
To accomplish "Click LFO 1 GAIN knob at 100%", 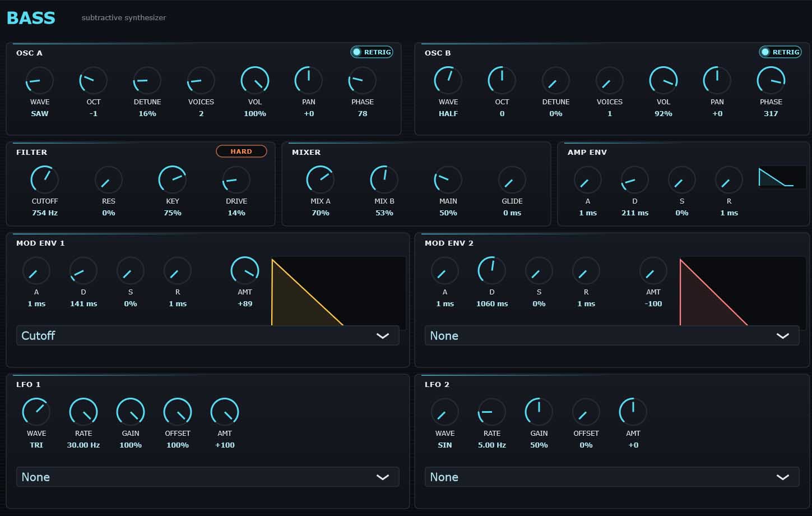I will (x=131, y=412).
